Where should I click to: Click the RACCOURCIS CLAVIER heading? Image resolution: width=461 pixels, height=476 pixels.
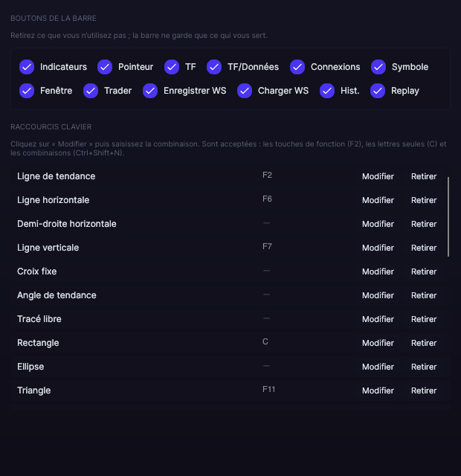click(51, 127)
